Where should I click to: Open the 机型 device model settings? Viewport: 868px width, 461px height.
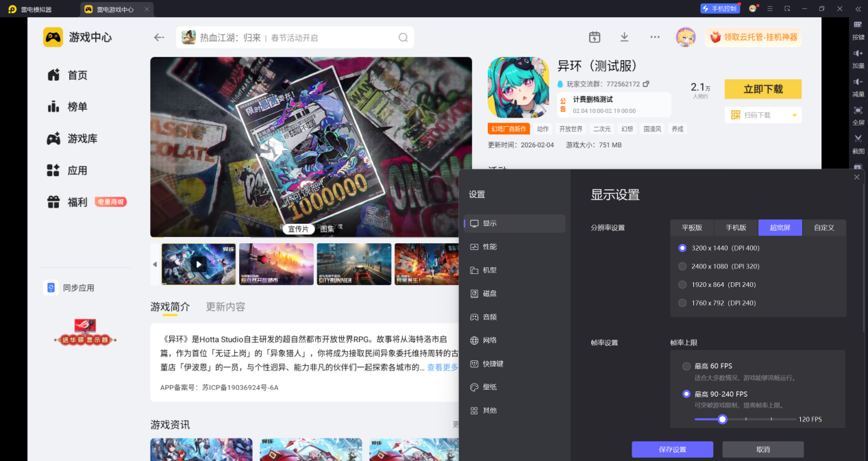514,270
